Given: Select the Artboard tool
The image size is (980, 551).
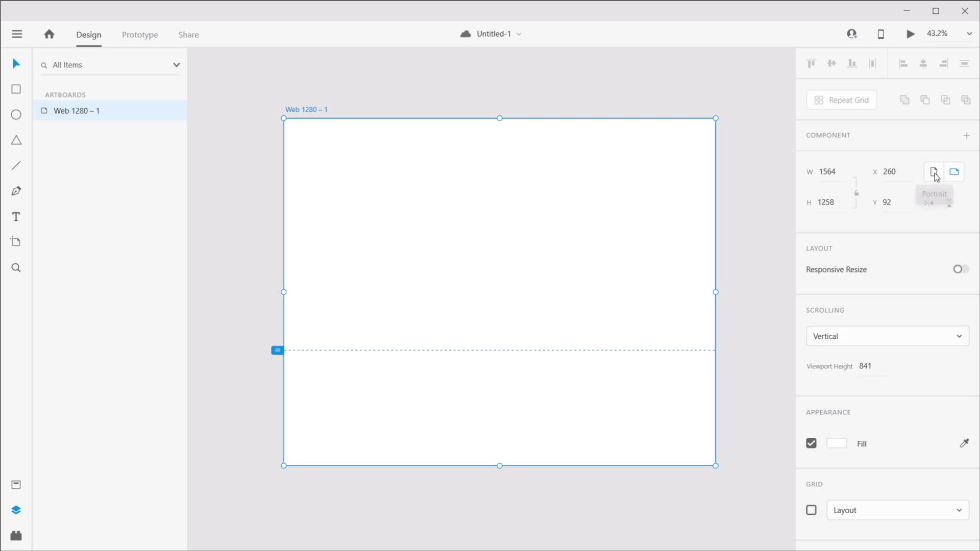Looking at the screenshot, I should (x=16, y=242).
